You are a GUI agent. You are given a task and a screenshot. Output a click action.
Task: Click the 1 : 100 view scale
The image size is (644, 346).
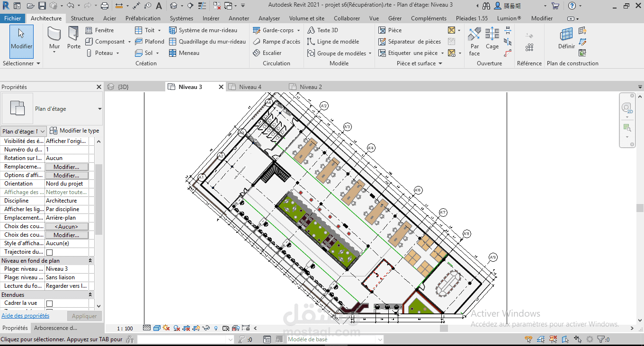(x=125, y=328)
